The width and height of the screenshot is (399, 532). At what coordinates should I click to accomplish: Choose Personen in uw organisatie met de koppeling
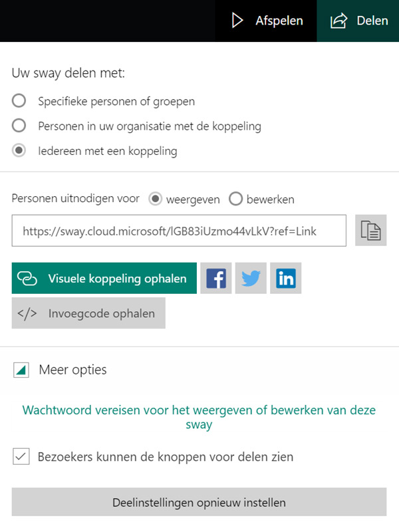[x=19, y=126]
